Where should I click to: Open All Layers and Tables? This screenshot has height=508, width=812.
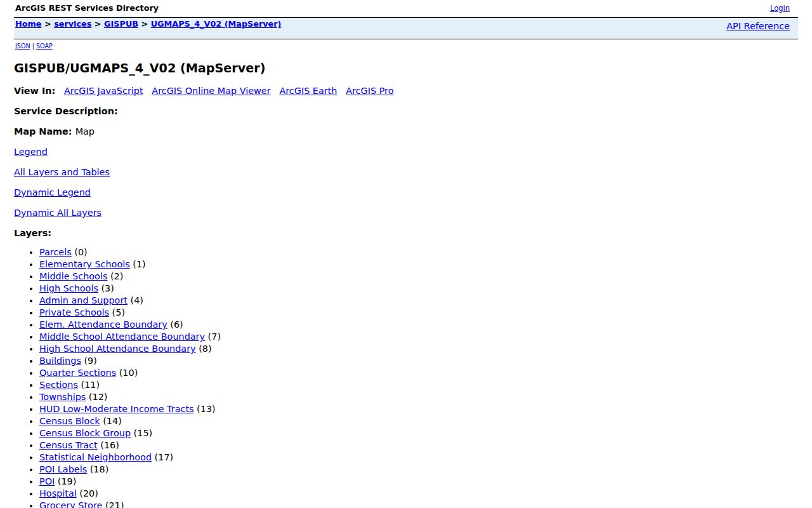coord(62,172)
